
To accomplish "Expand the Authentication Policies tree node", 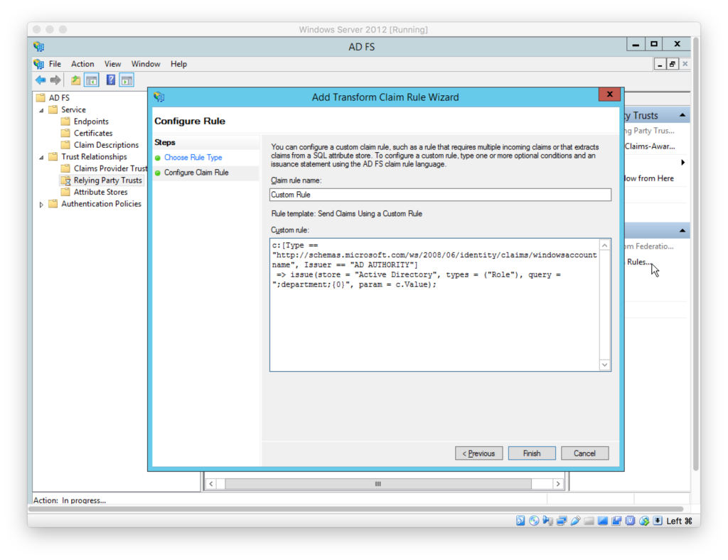I will (42, 204).
